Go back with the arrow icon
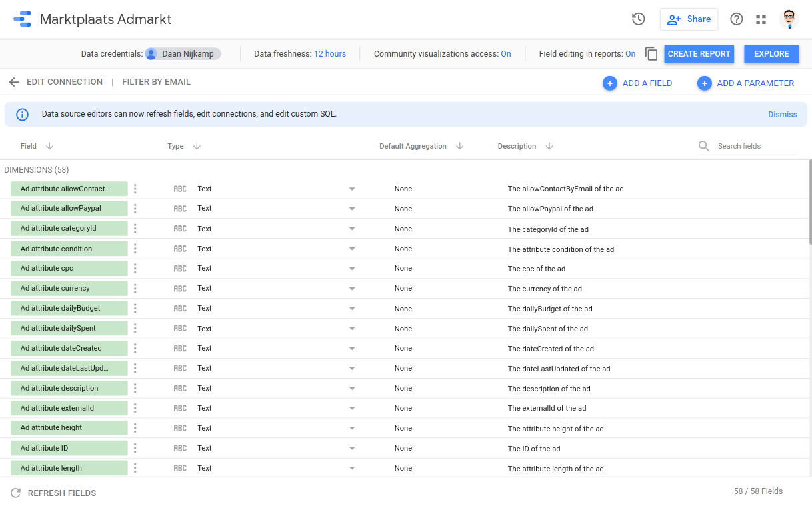Viewport: 812px width, 506px height. coord(14,82)
